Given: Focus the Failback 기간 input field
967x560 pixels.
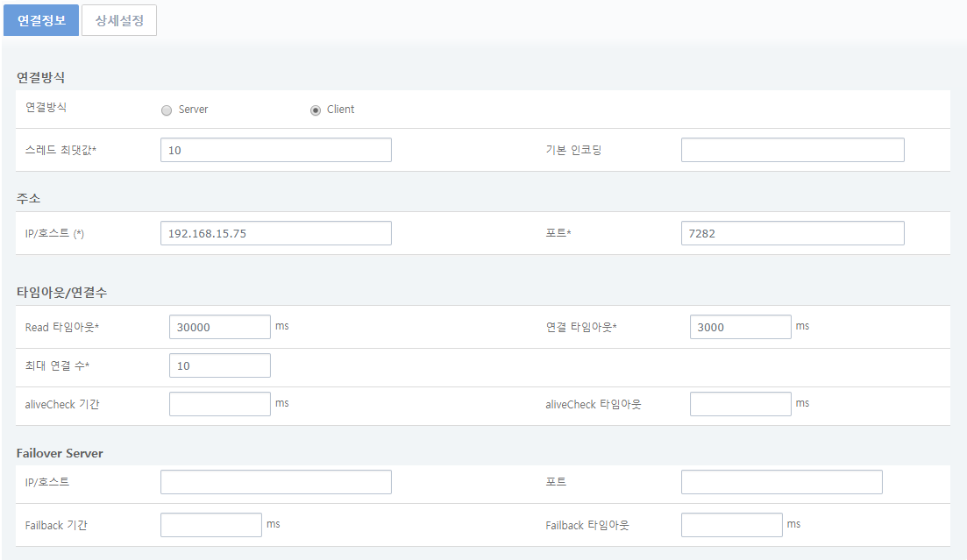Looking at the screenshot, I should click(210, 525).
